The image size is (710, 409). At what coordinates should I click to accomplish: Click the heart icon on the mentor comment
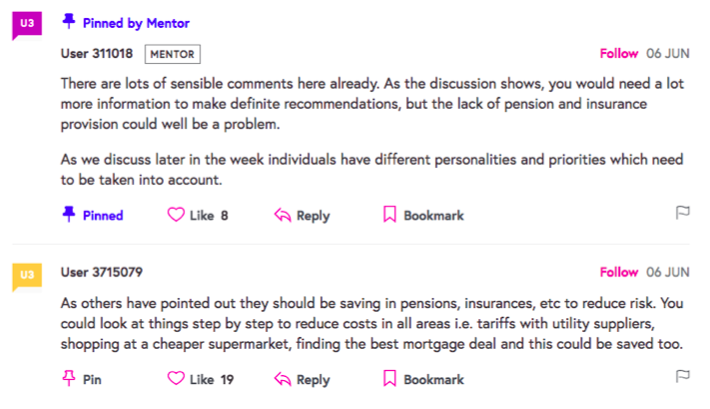pos(176,215)
